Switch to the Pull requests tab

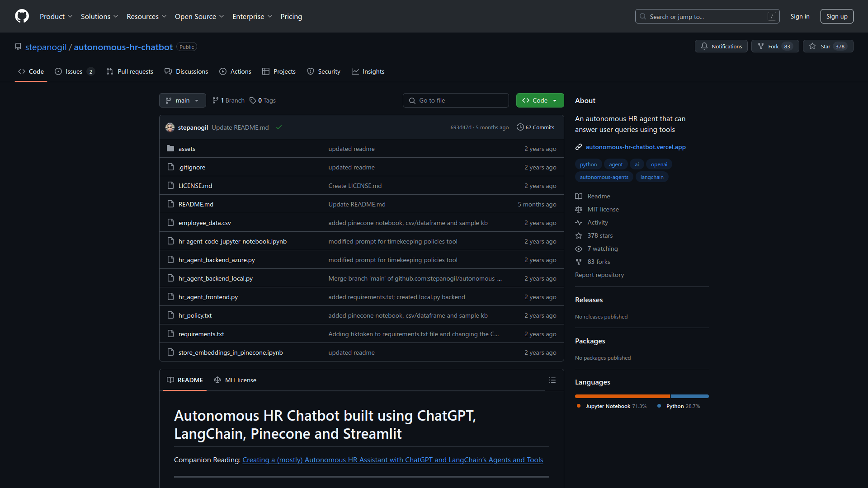coord(130,71)
